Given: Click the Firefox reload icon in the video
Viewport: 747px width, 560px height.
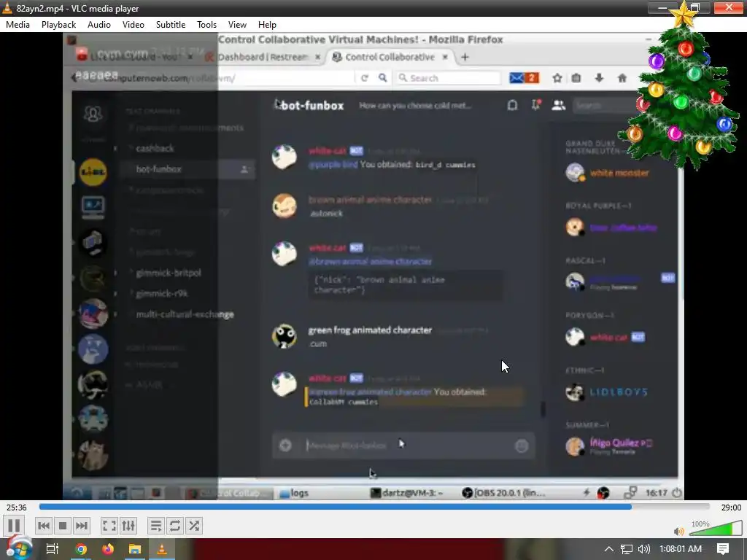Looking at the screenshot, I should [365, 78].
